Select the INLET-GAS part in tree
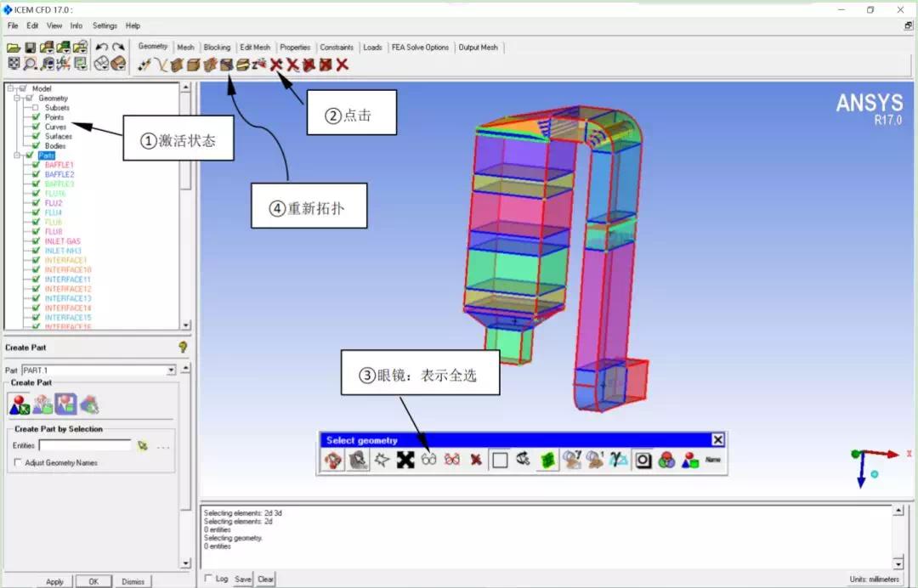The width and height of the screenshot is (918, 588). [x=63, y=241]
